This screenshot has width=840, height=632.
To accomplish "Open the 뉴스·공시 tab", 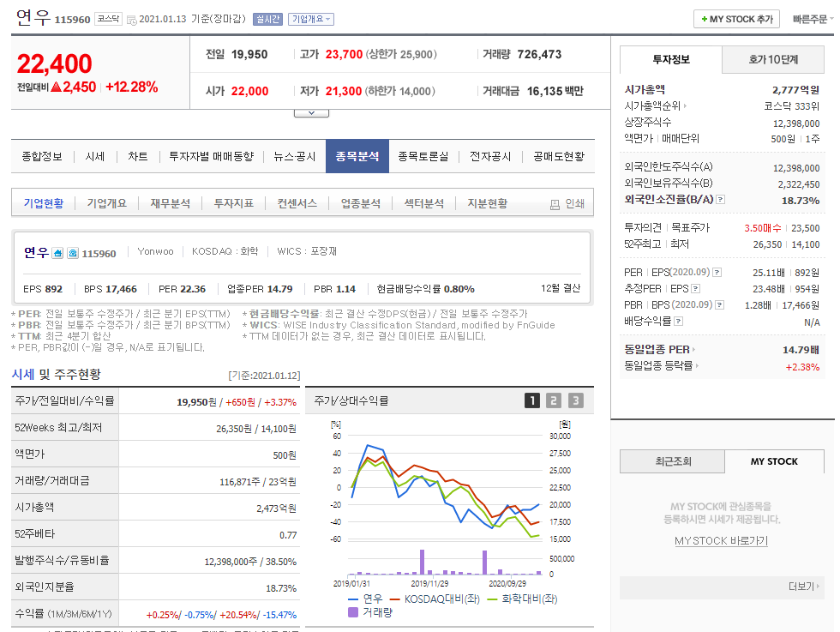I will 294,157.
